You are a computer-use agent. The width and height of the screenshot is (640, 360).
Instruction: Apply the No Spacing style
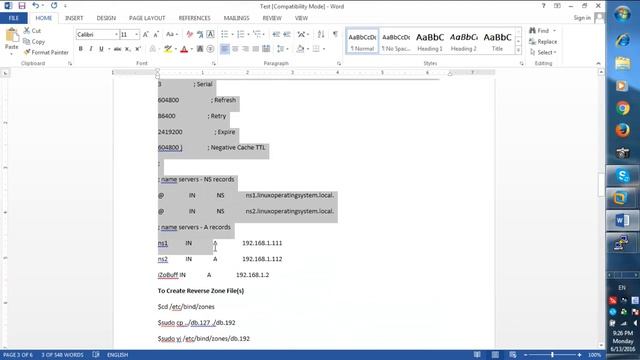click(x=396, y=41)
